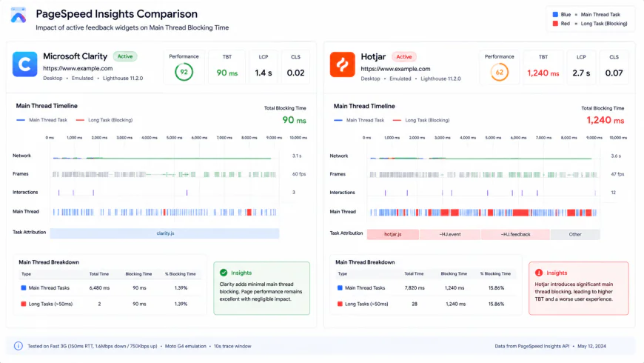Screen dimensions: 644x363
Task: Select the hotjar.js attribution segment
Action: coord(392,234)
